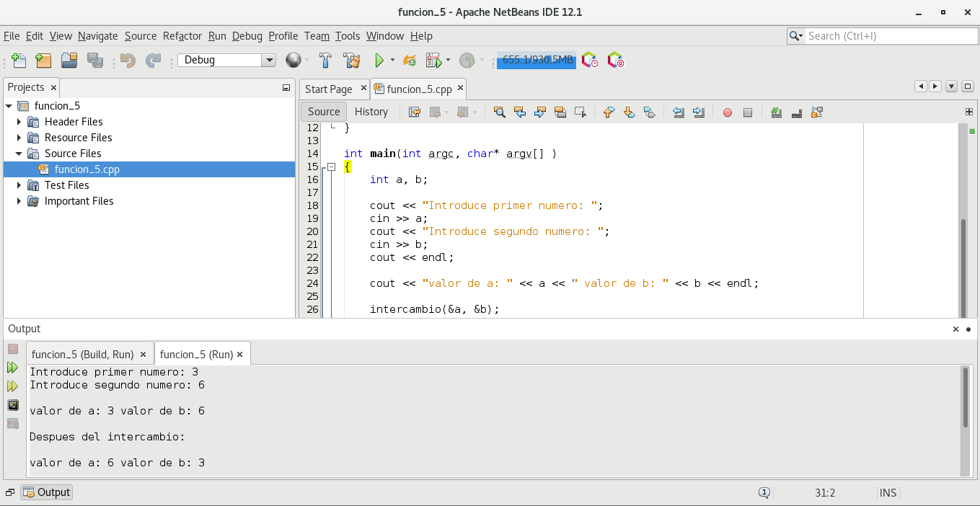
Task: Toggle rectangular selection in editor toolbar
Action: click(580, 112)
